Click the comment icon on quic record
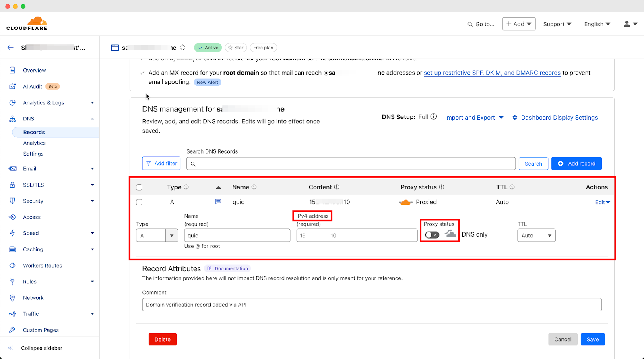Viewport: 644px width, 359px height. pyautogui.click(x=218, y=202)
